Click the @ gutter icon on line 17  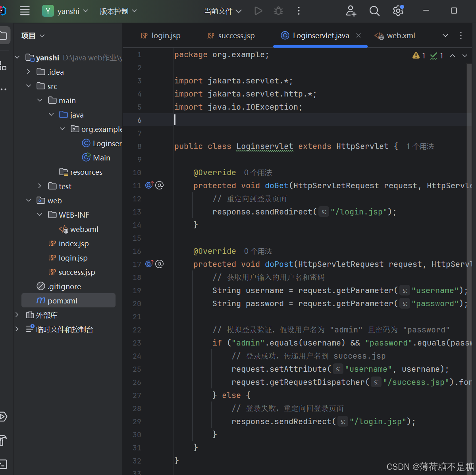[x=159, y=264]
